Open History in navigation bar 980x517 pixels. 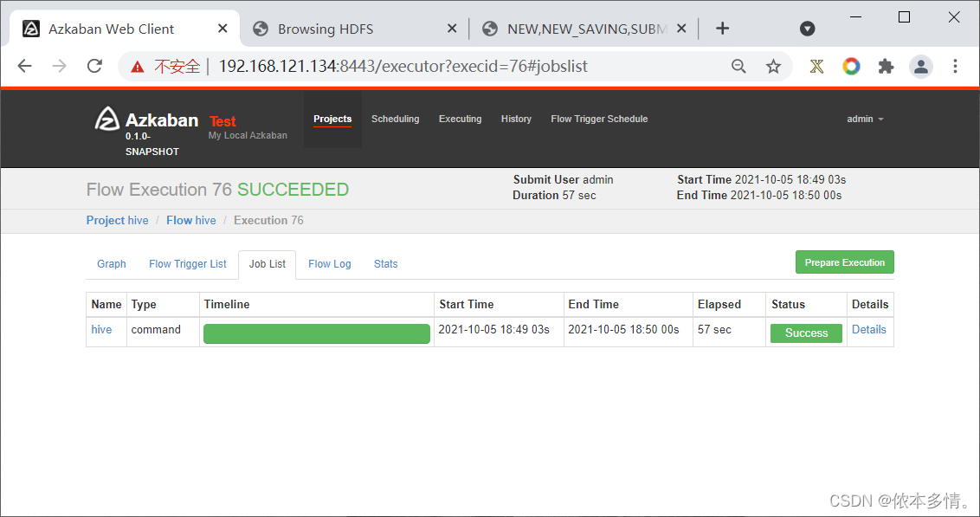pos(516,119)
